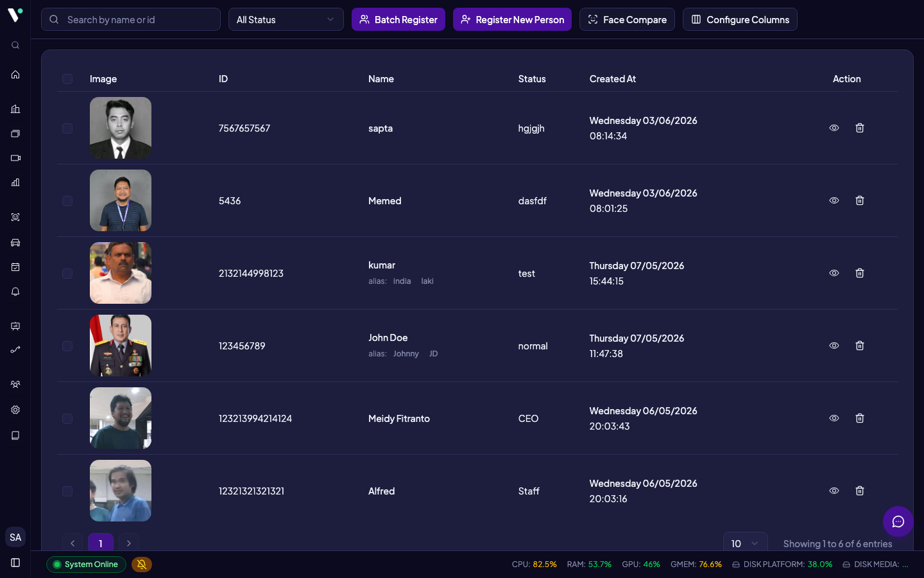This screenshot has height=578, width=924.
Task: Delete the John Doe record with trash icon
Action: 860,346
